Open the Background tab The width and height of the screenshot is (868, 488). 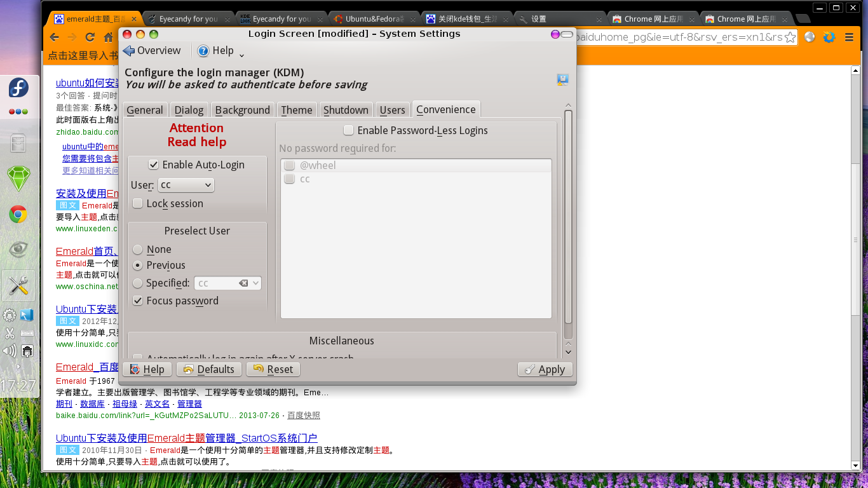tap(243, 110)
